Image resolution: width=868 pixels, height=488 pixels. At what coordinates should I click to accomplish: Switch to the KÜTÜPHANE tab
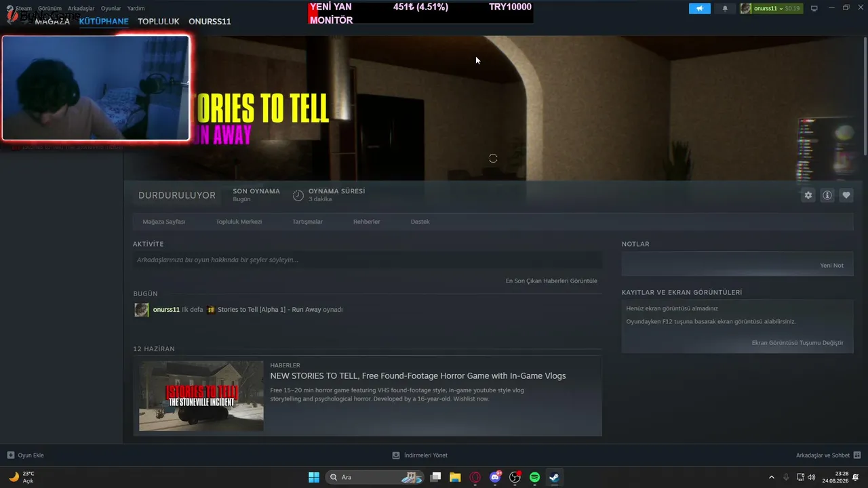coord(104,21)
